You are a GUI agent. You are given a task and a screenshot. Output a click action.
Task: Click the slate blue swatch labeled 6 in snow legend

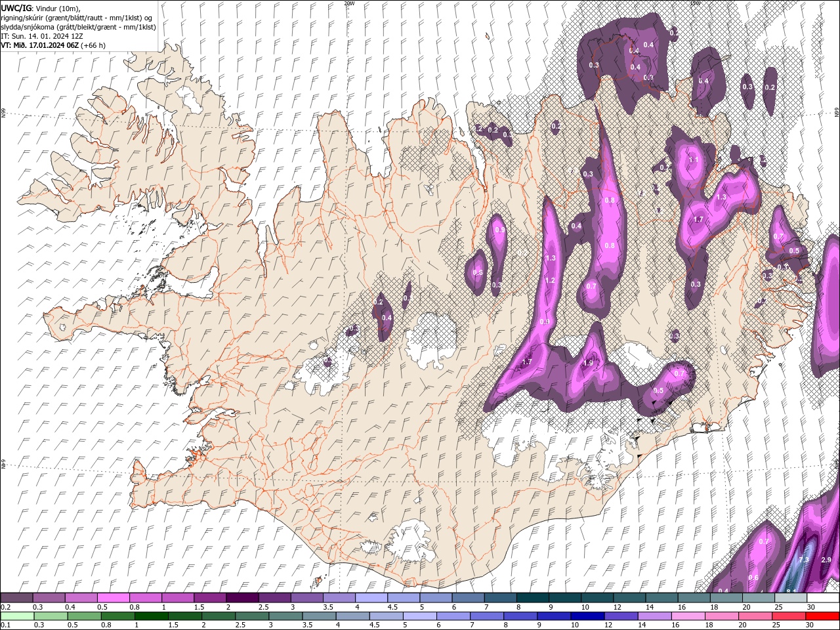[x=467, y=598]
